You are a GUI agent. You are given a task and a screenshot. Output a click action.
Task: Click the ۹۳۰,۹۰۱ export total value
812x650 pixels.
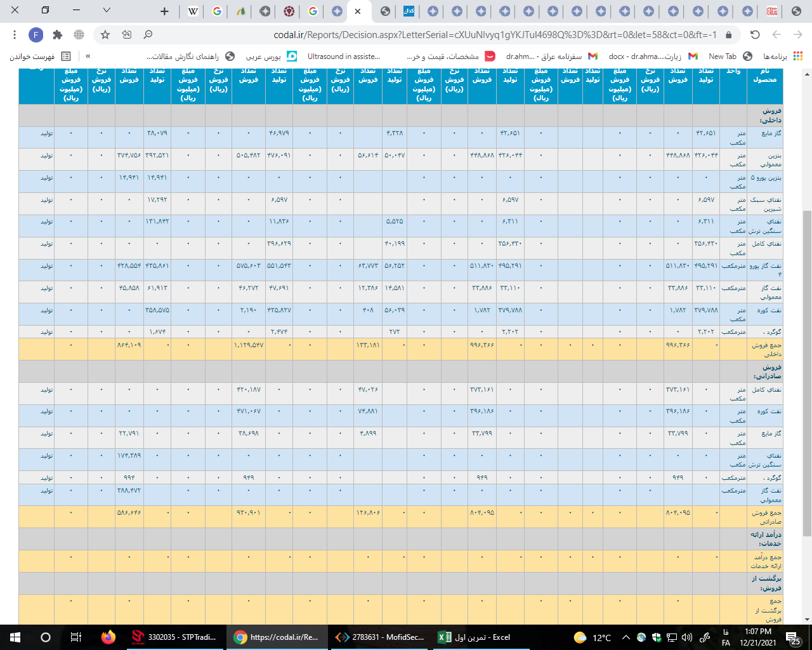[x=249, y=513]
